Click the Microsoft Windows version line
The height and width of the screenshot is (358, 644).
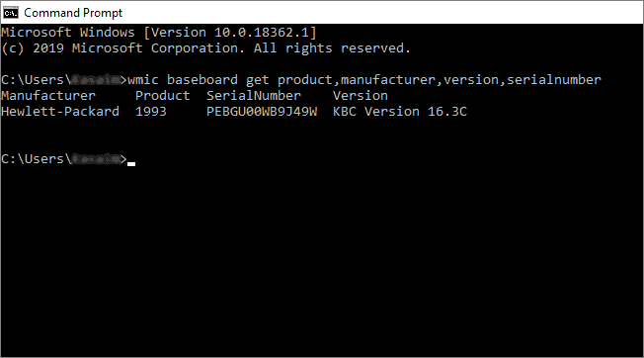[x=159, y=32]
